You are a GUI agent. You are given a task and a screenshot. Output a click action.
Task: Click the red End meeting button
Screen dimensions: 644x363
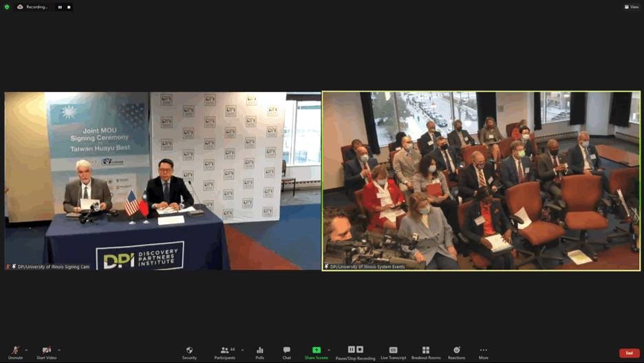click(x=629, y=353)
